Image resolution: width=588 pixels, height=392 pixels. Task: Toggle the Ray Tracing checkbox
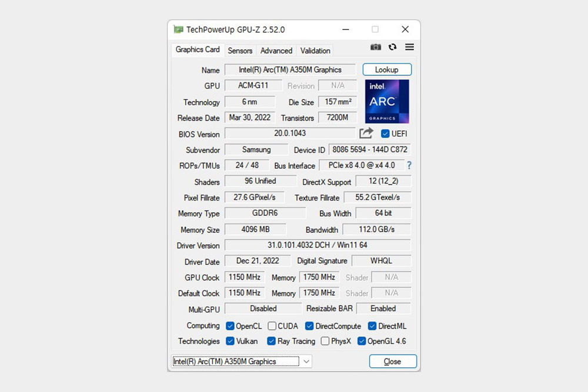click(x=271, y=341)
